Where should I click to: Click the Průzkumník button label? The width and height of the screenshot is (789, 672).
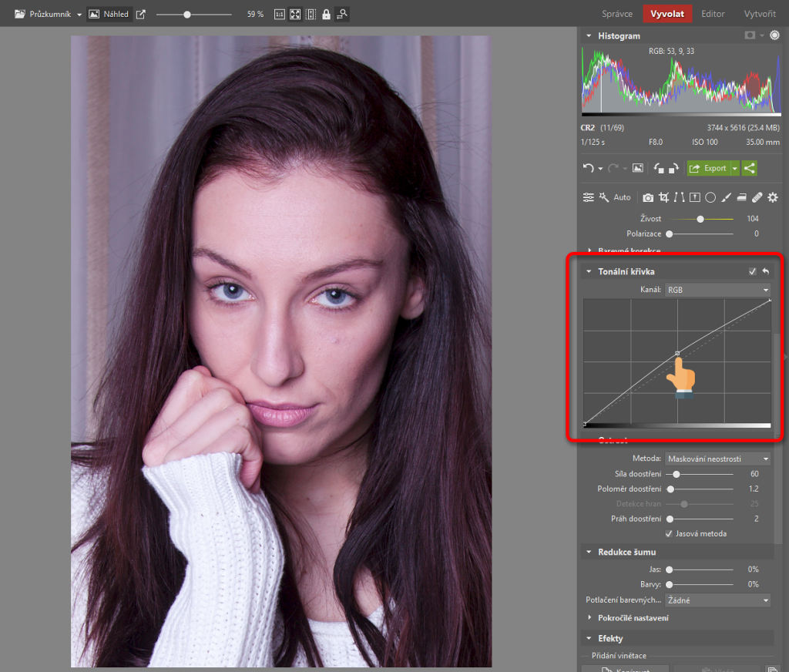pos(50,14)
